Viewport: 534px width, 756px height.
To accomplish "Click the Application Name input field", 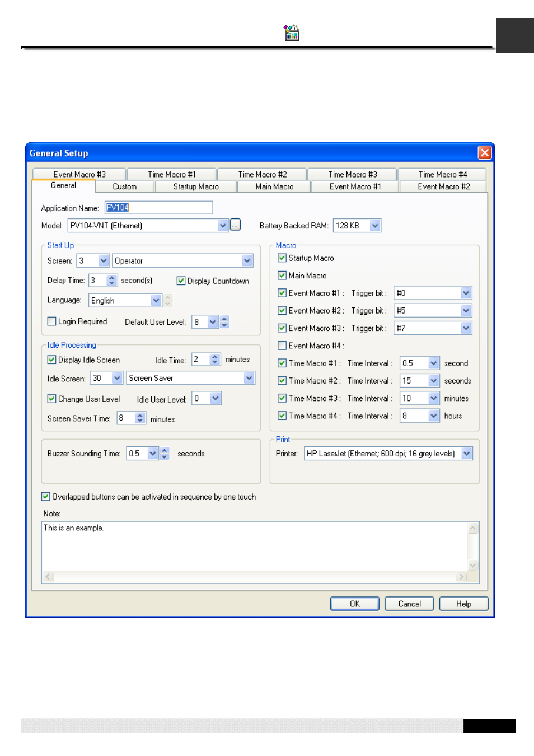I will pyautogui.click(x=158, y=207).
